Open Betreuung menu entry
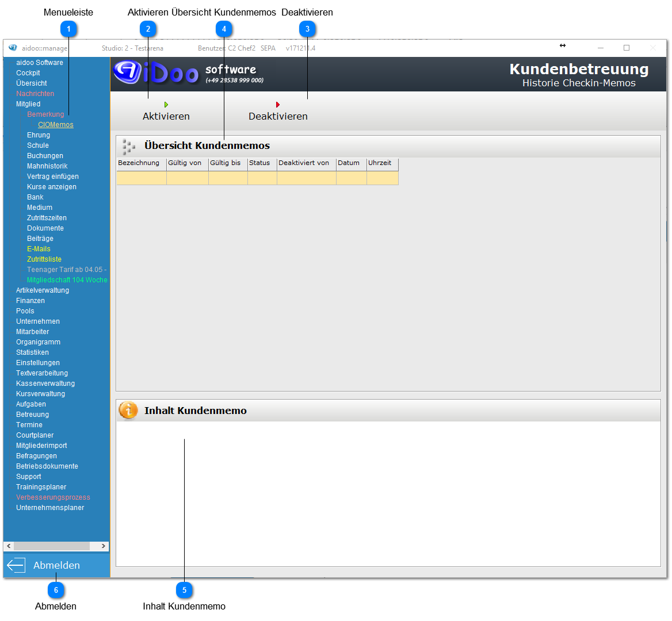The width and height of the screenshot is (672, 621). click(33, 415)
